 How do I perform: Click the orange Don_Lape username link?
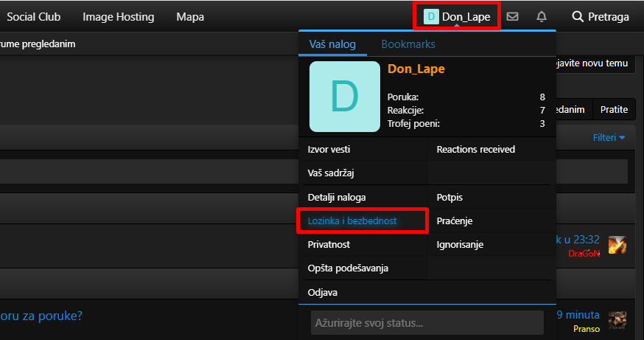[416, 69]
